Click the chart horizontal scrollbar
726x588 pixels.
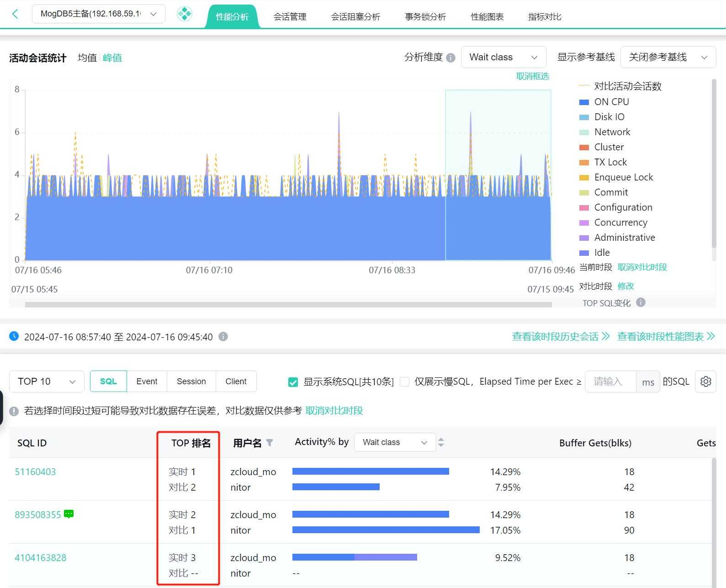pyautogui.click(x=288, y=304)
